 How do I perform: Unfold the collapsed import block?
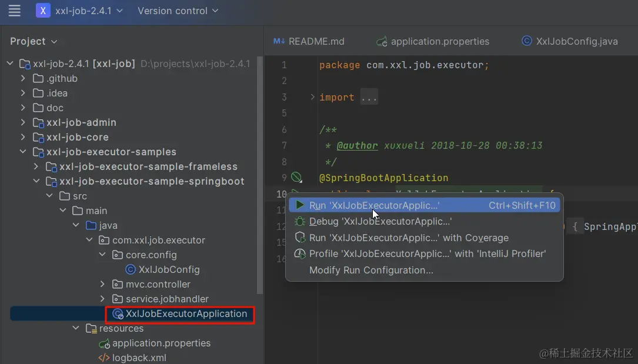coord(312,97)
